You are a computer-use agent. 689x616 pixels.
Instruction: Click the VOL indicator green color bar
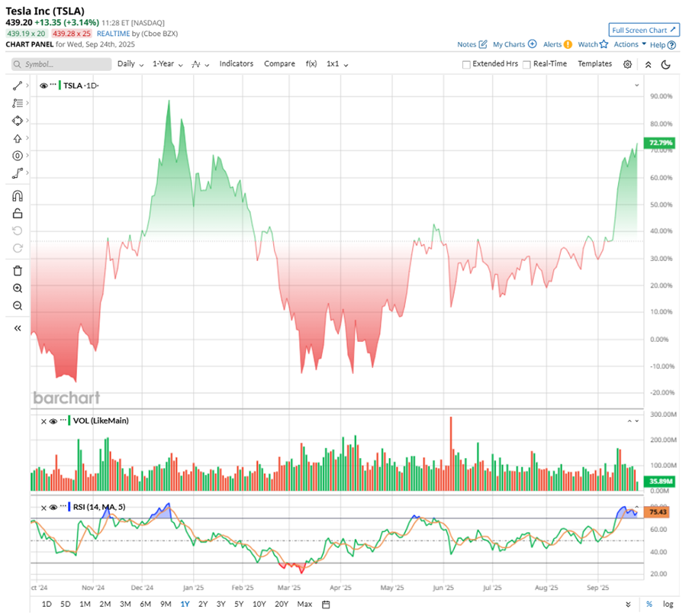tap(69, 421)
